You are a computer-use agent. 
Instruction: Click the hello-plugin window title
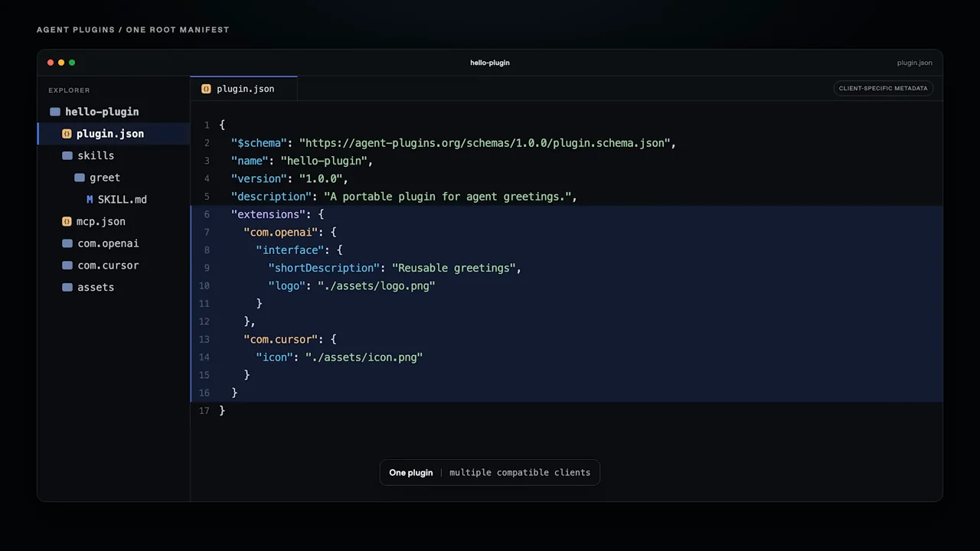(490, 63)
